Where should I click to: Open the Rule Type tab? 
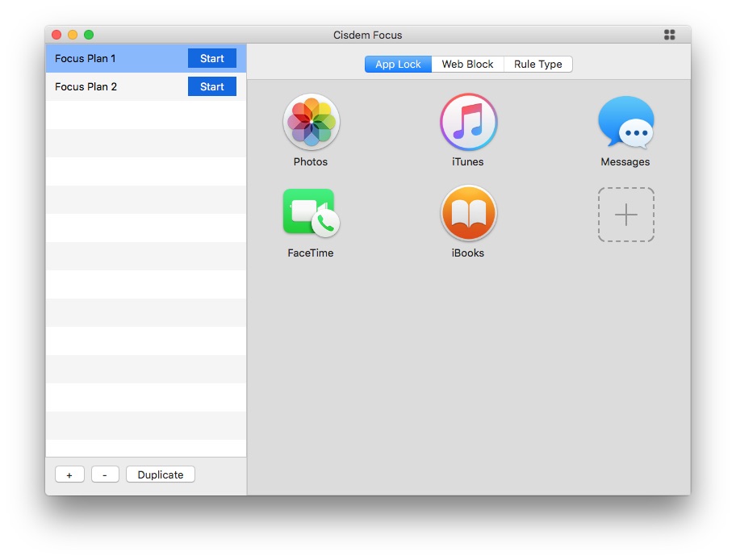[x=538, y=65]
